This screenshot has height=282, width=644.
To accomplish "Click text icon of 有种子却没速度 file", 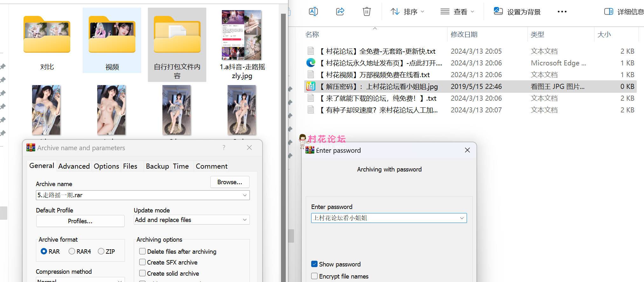I will pyautogui.click(x=311, y=110).
